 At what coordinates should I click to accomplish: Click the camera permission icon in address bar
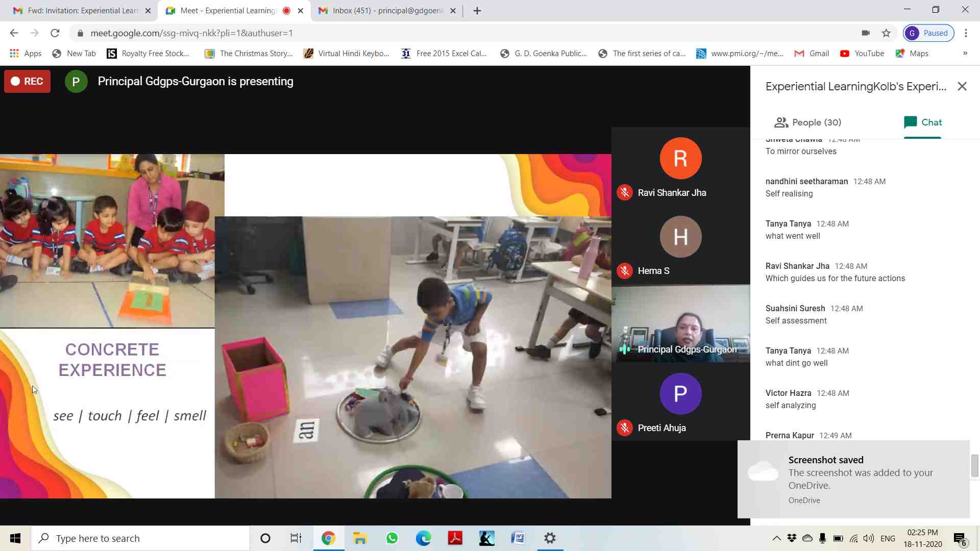(866, 33)
